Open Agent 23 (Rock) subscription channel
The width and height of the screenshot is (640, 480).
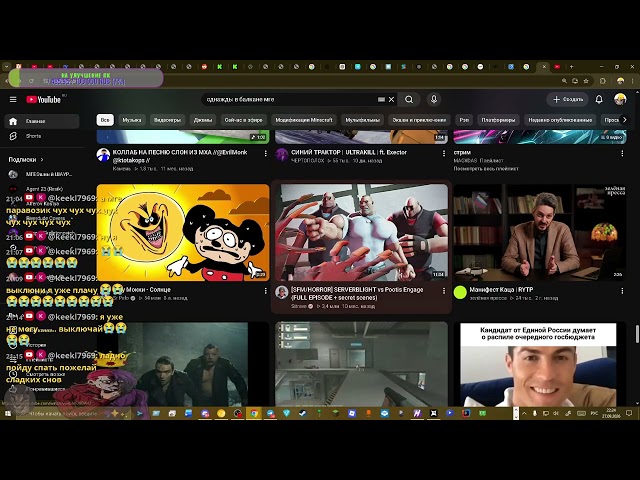42,189
